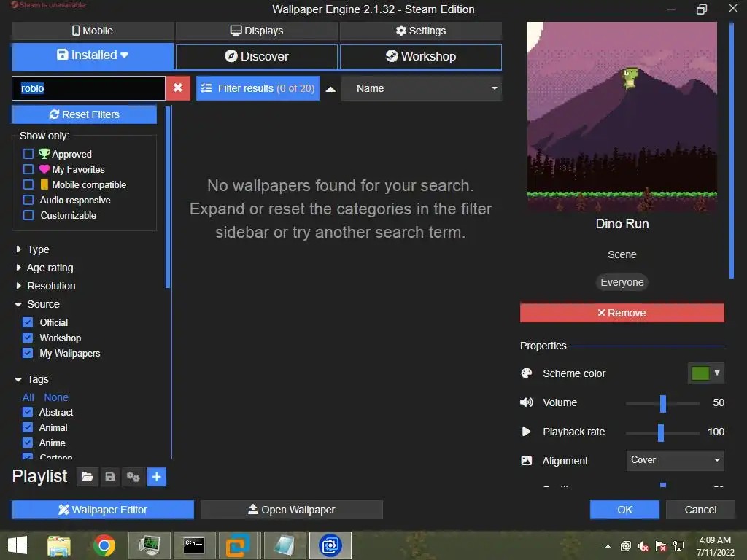Viewport: 747px width, 560px height.
Task: Check the Mobile compatible checkbox
Action: point(28,184)
